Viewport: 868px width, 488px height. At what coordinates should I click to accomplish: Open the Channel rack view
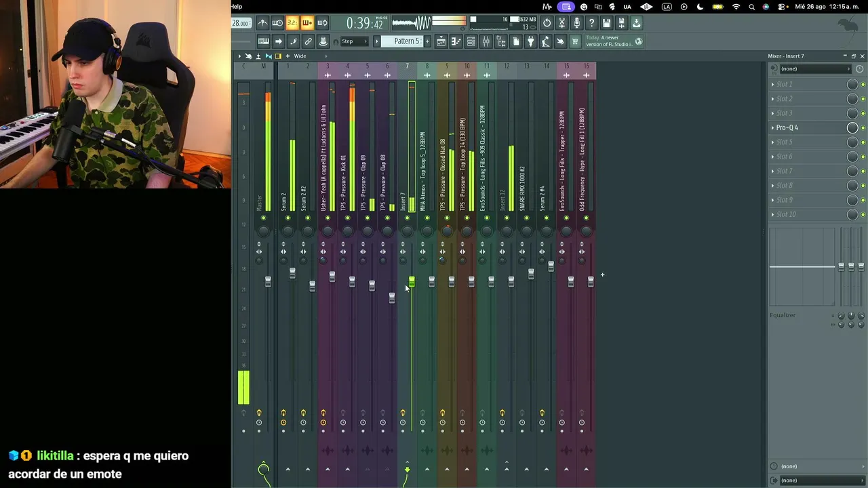pos(471,42)
